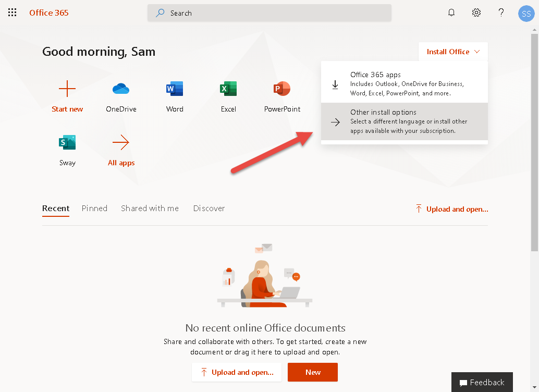Click the scrollbar down arrow
Screen dimensions: 539x392
[x=534, y=387]
